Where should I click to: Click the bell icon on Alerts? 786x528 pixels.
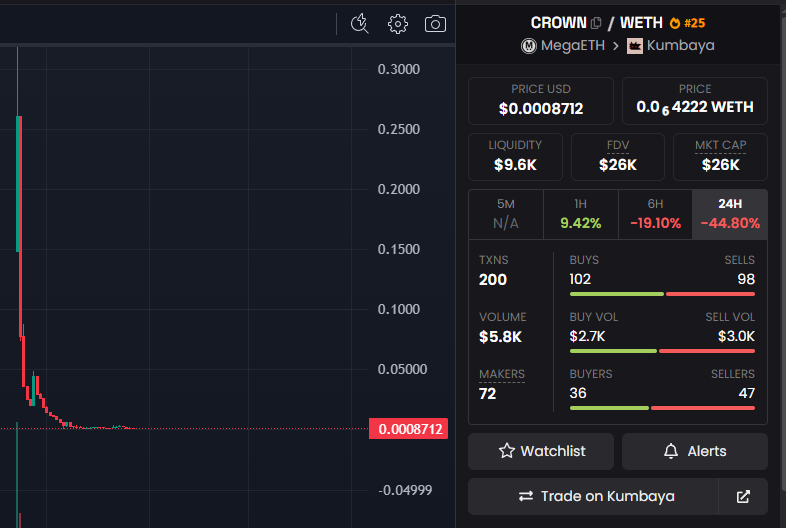tap(671, 451)
